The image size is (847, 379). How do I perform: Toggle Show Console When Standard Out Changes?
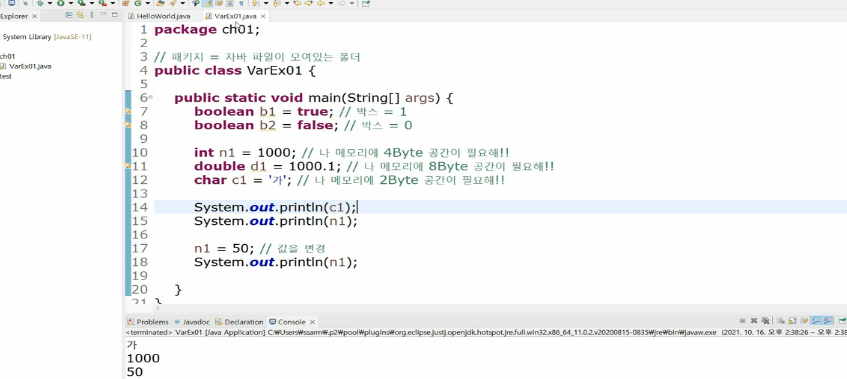coord(816,321)
